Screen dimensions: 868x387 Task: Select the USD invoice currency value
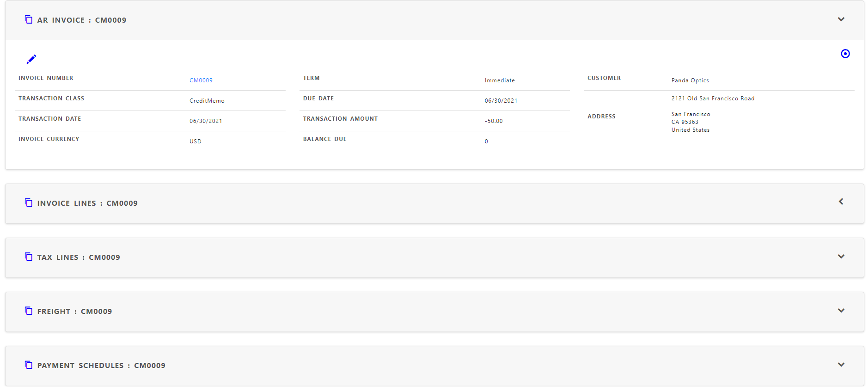click(196, 141)
